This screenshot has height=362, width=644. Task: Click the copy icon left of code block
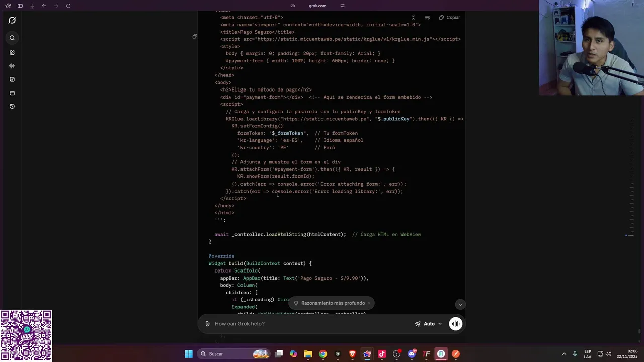pos(195,36)
